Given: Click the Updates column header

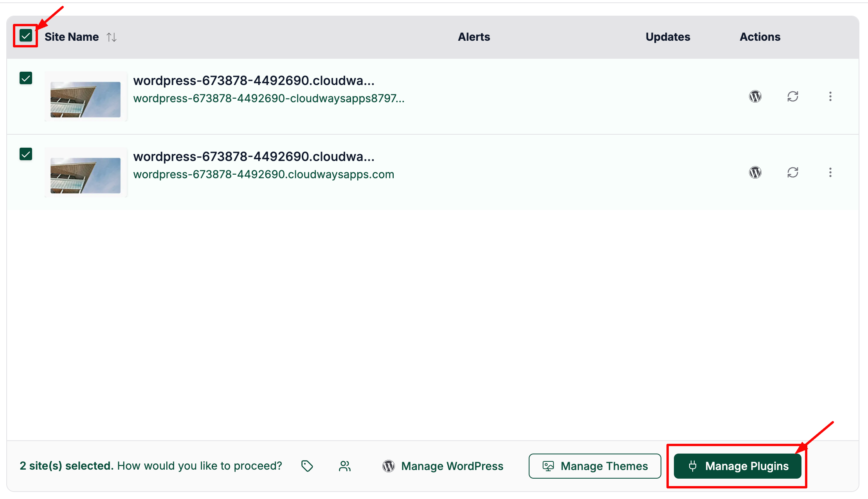Looking at the screenshot, I should pyautogui.click(x=668, y=37).
